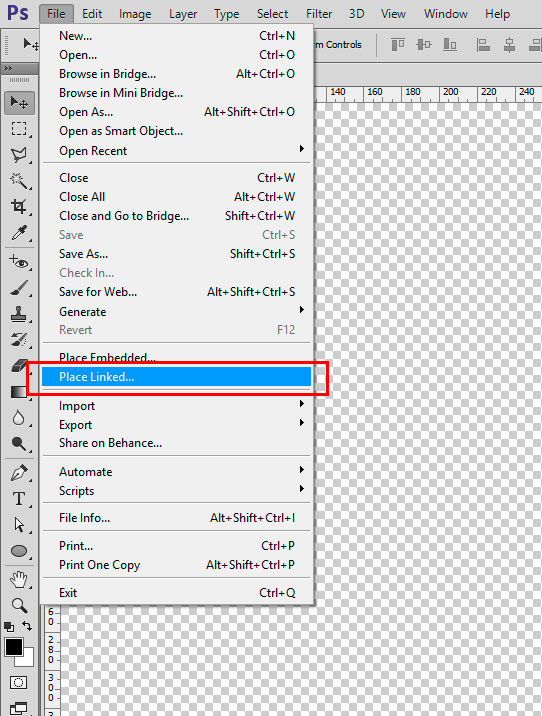Click align bottom edges icon

(x=450, y=44)
